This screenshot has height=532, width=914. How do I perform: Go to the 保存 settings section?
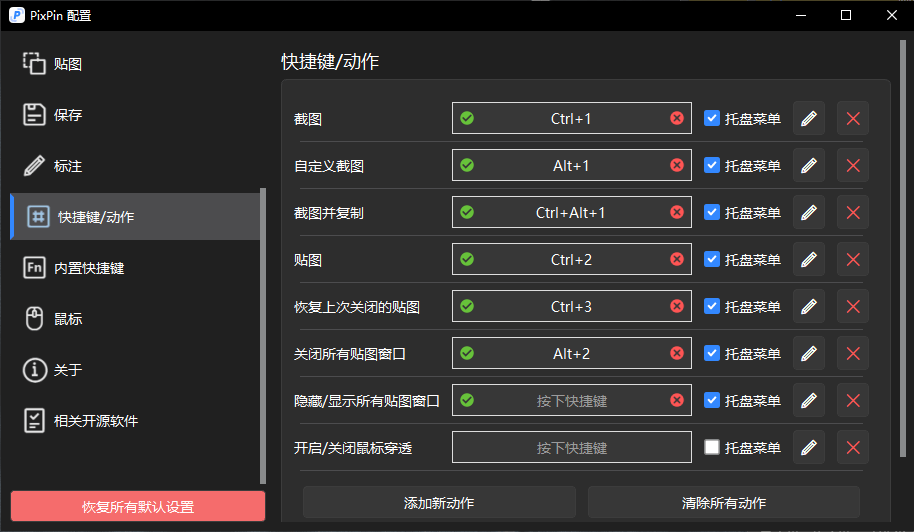[67, 115]
